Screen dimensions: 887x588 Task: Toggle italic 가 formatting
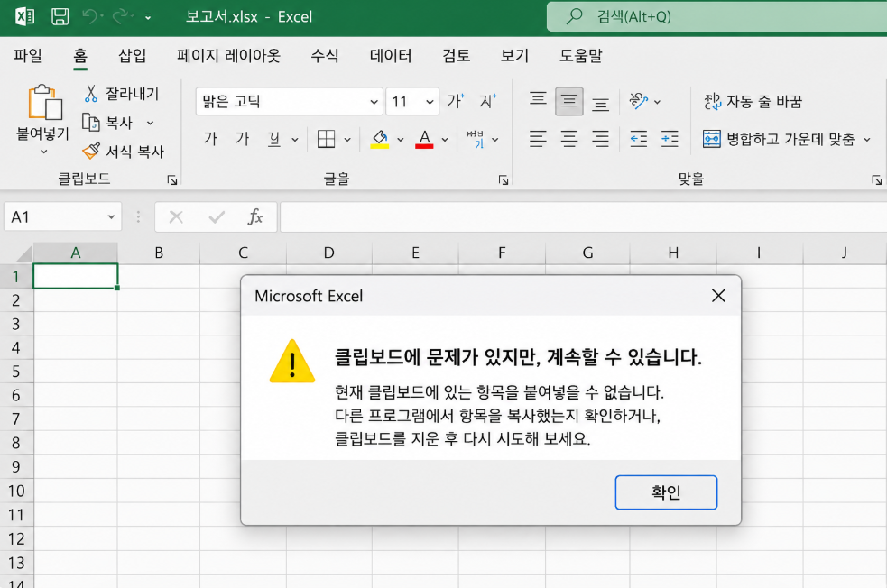[x=242, y=139]
